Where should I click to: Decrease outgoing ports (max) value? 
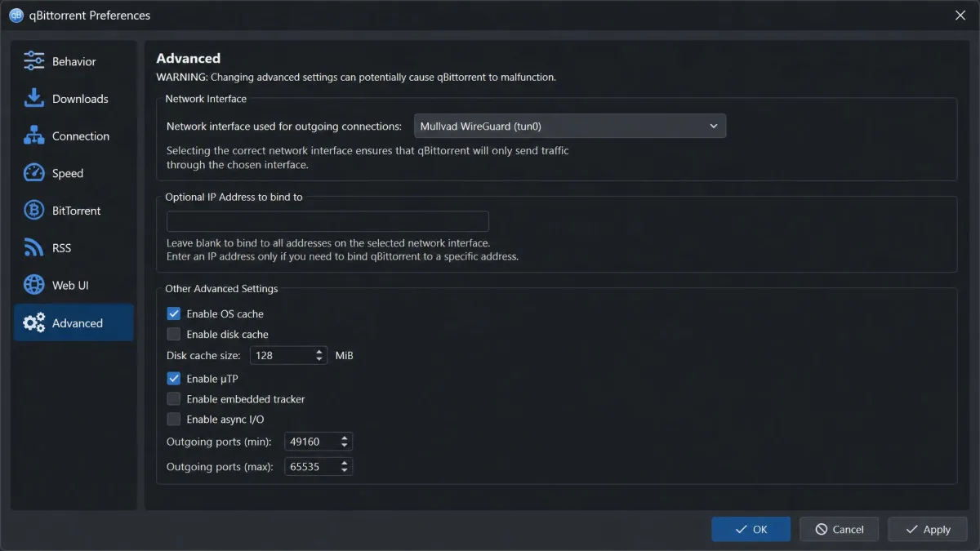point(344,471)
